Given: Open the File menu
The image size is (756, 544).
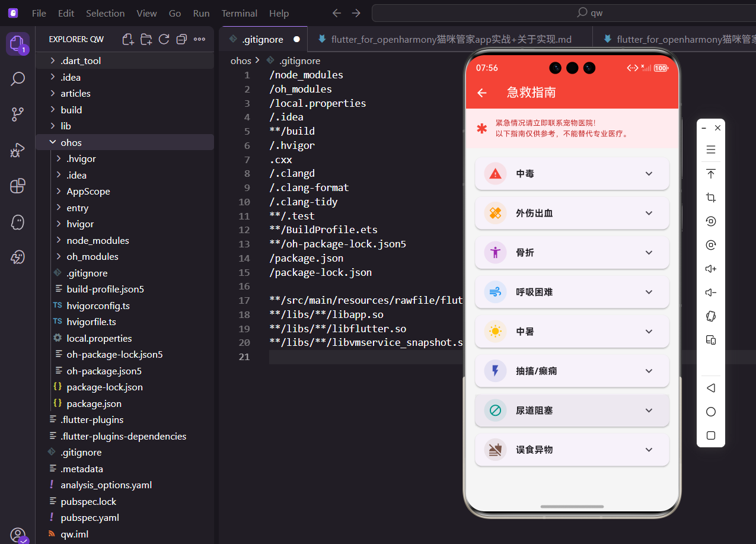Looking at the screenshot, I should click(x=39, y=13).
